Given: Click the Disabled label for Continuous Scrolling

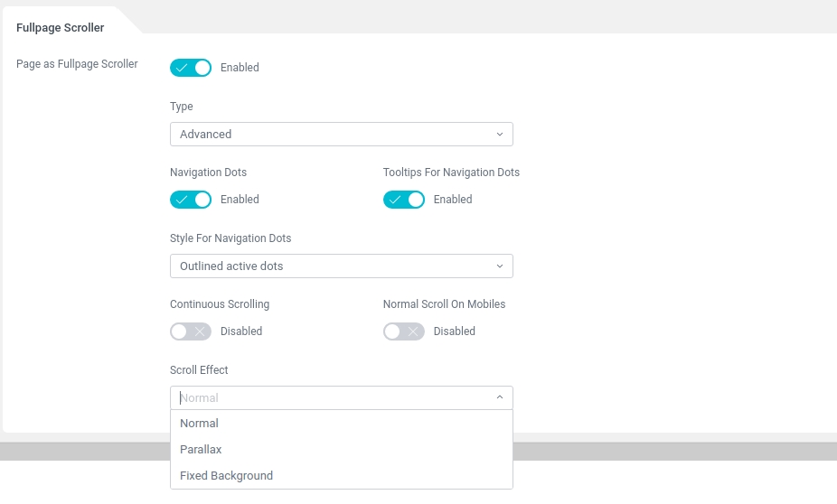Looking at the screenshot, I should point(241,331).
